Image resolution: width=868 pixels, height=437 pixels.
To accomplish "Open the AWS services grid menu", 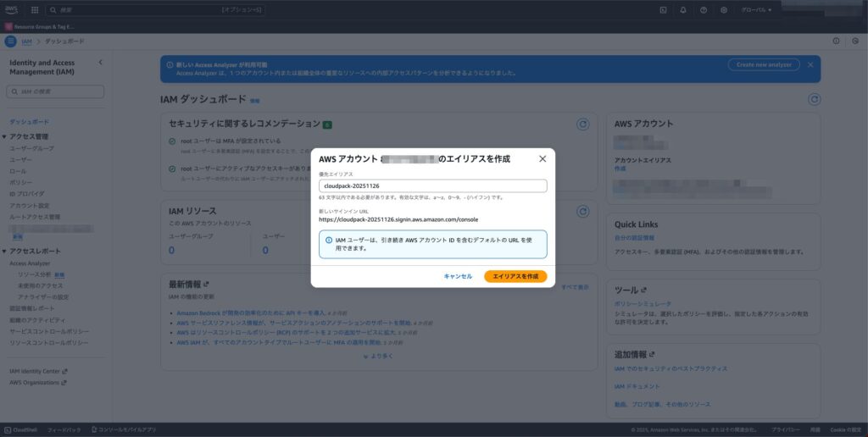I will click(34, 10).
